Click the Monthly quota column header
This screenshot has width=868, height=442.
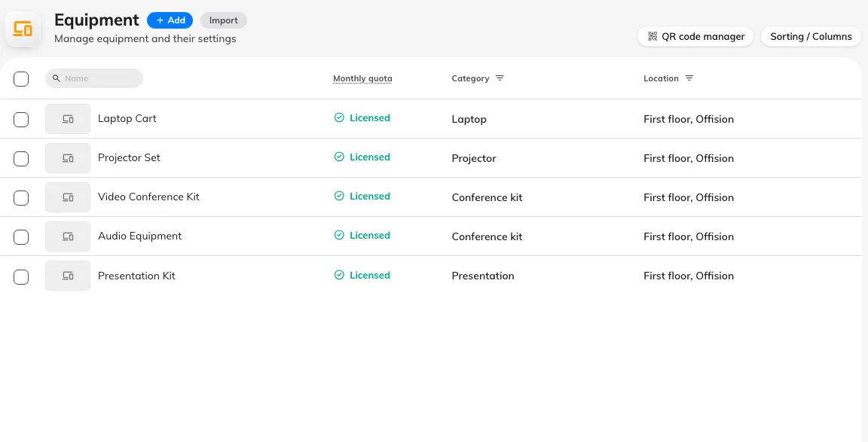[362, 78]
